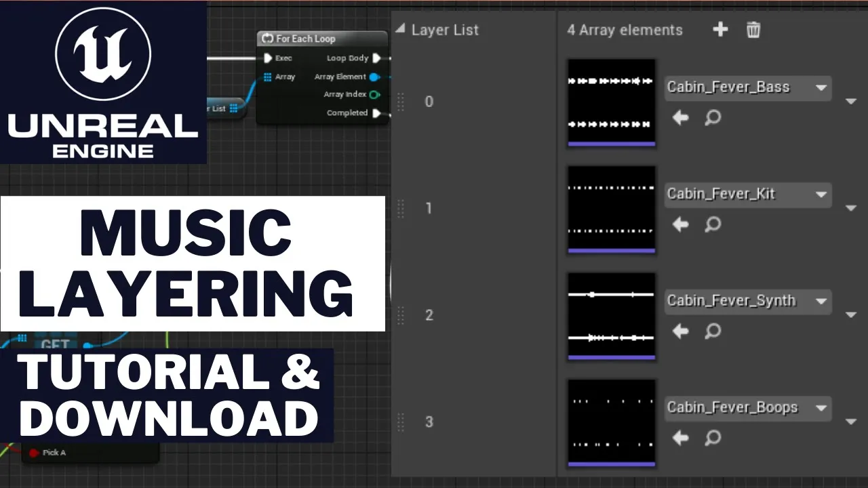Open the Cabin_Fever_Bass asset dropdown
The height and width of the screenshot is (488, 868).
click(748, 87)
